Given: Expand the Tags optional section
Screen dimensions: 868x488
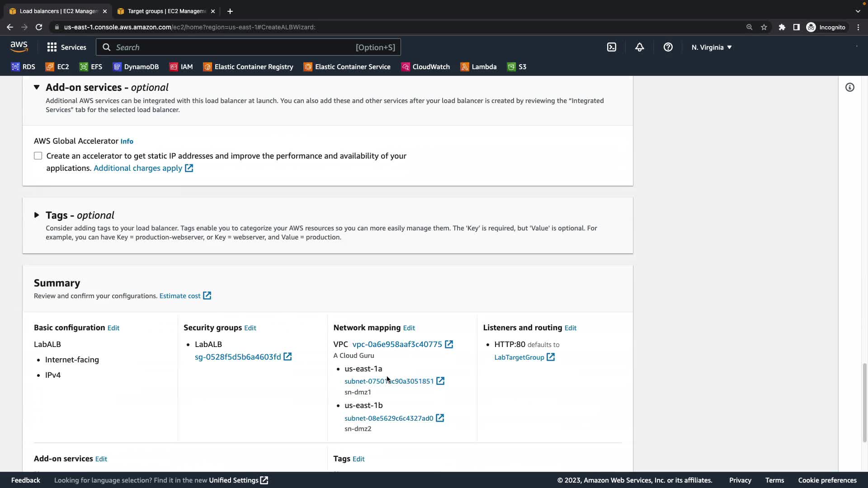Looking at the screenshot, I should click(37, 215).
